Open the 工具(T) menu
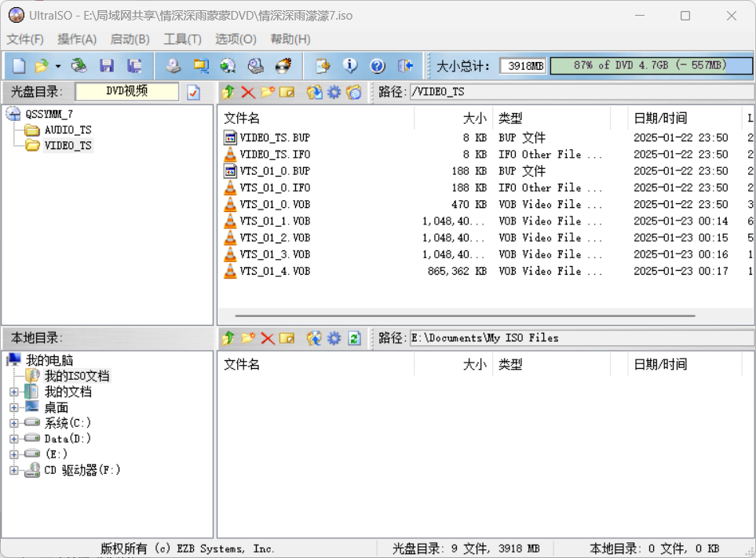The height and width of the screenshot is (558, 756). click(182, 39)
